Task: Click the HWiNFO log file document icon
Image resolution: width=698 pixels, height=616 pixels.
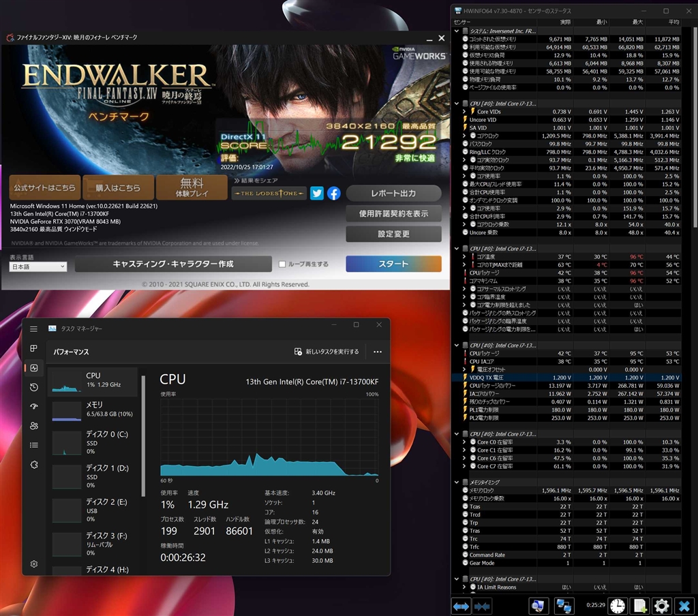Action: 639,606
